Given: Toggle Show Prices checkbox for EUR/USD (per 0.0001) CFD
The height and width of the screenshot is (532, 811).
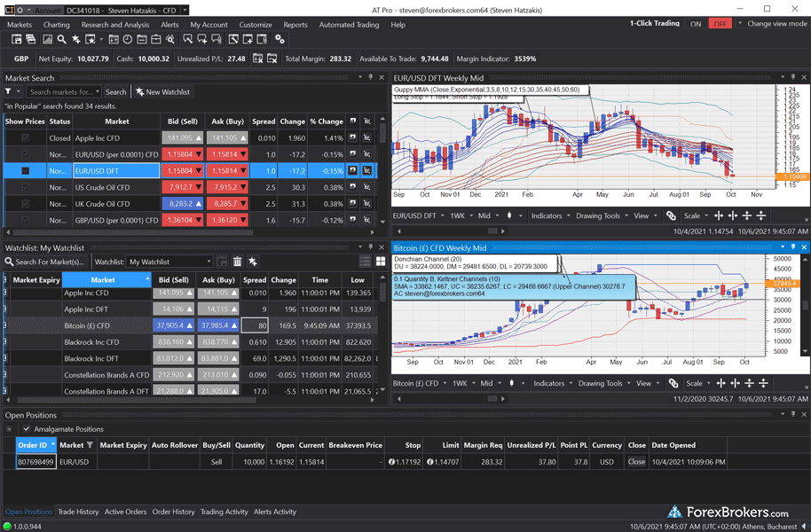Looking at the screenshot, I should point(26,154).
